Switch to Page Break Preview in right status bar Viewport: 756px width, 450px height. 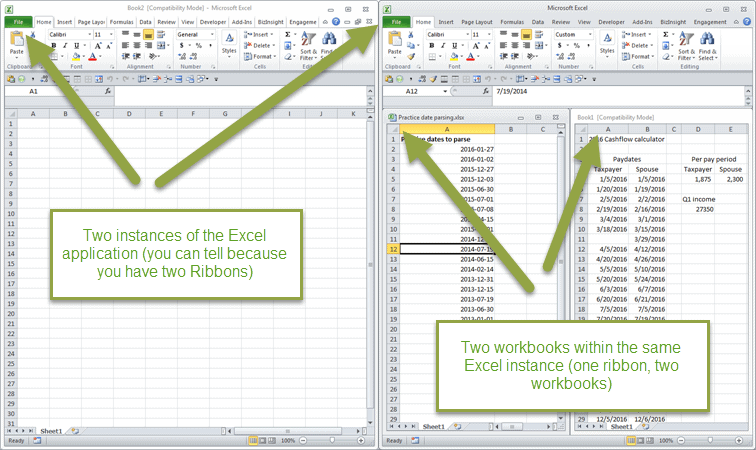click(650, 441)
